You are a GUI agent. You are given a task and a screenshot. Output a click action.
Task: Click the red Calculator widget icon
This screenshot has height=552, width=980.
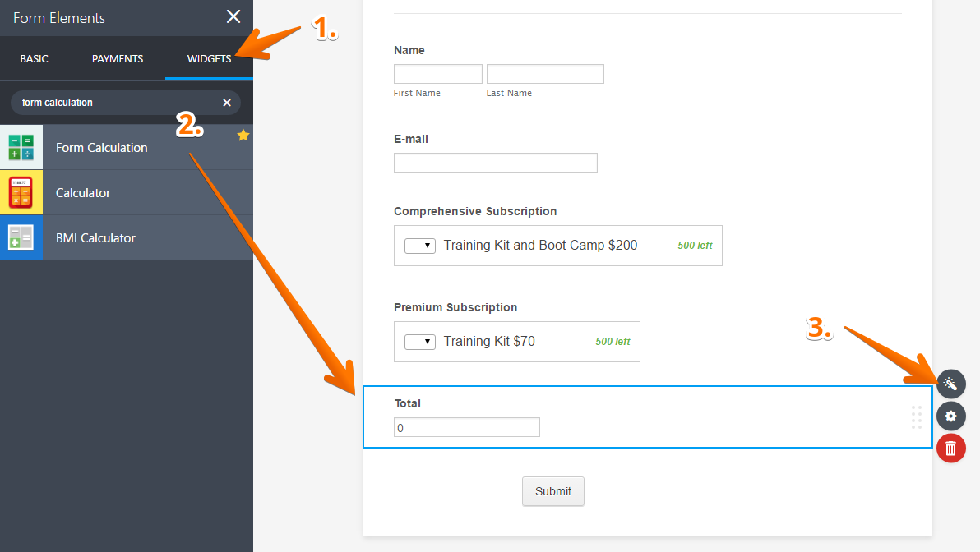21,193
